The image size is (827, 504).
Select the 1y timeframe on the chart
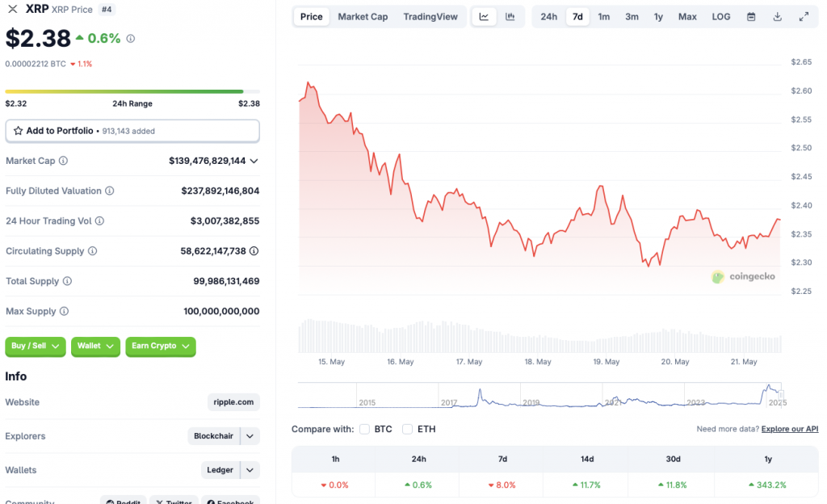(x=659, y=16)
